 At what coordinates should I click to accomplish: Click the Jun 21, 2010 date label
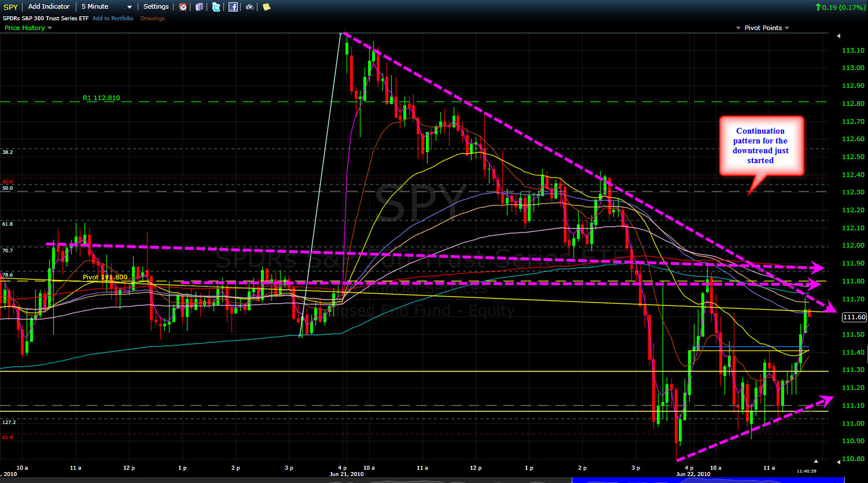[345, 474]
